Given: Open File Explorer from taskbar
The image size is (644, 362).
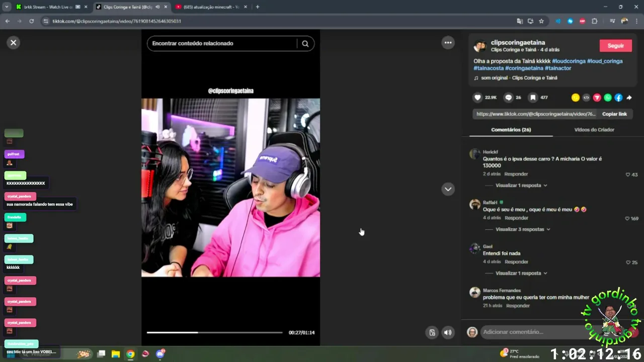Looking at the screenshot, I should (x=116, y=354).
